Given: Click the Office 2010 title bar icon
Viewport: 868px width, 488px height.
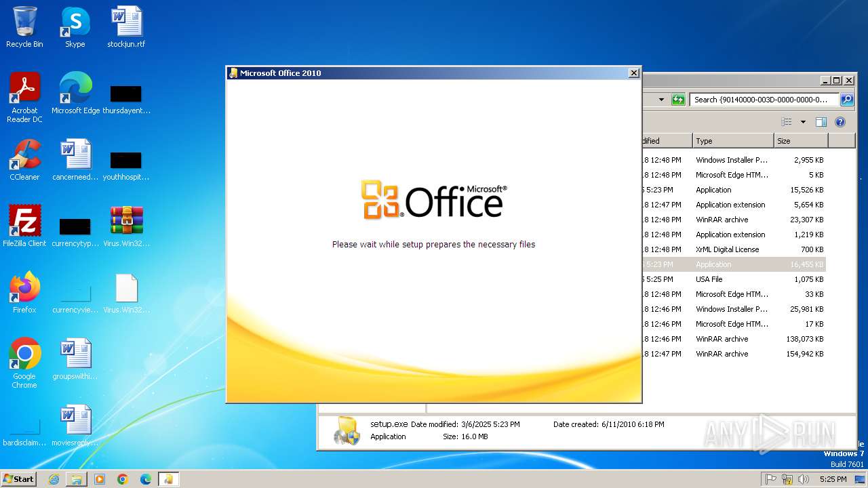Looking at the screenshot, I should tap(233, 73).
